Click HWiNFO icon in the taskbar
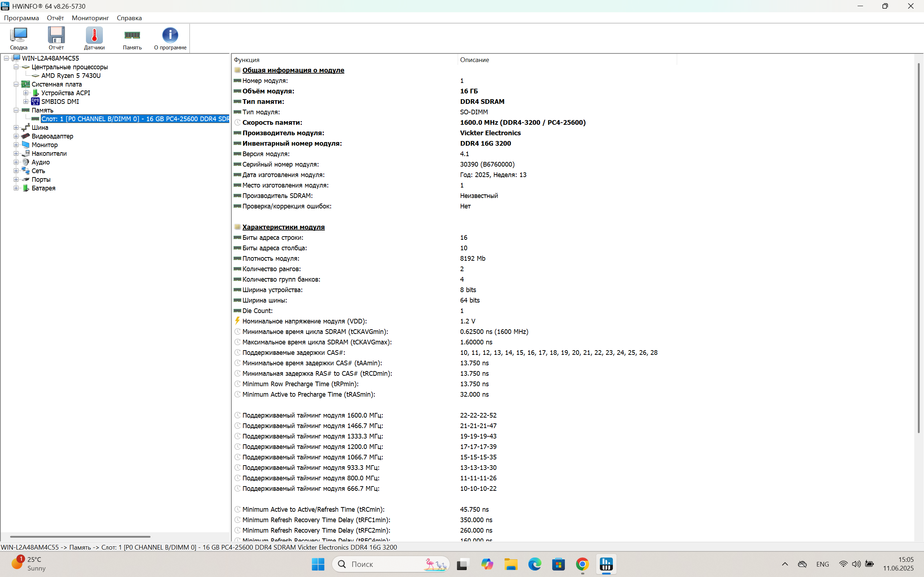924x577 pixels. coord(606,564)
